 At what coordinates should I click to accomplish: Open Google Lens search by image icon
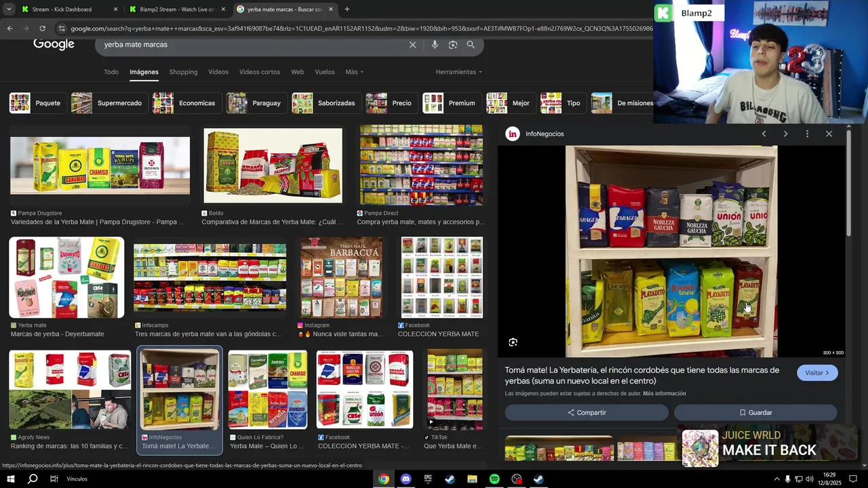click(453, 45)
